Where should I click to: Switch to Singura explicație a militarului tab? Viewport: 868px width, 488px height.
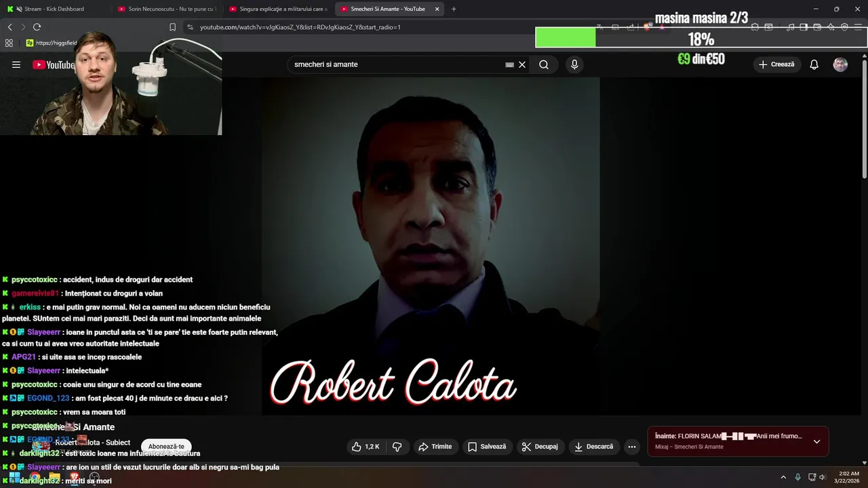pyautogui.click(x=278, y=9)
